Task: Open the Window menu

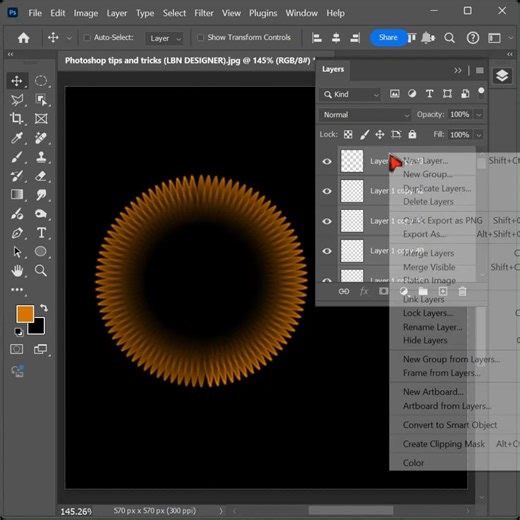Action: pos(301,13)
